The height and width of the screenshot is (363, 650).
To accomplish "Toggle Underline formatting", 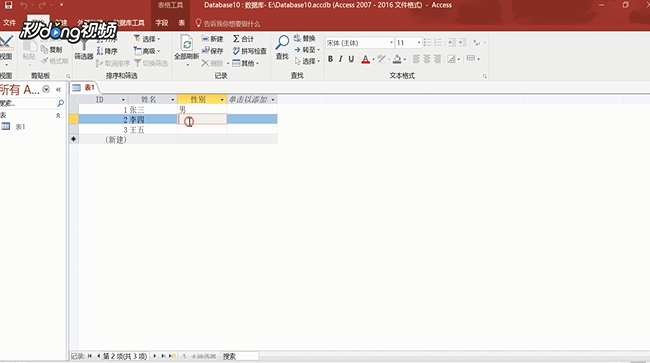I will point(351,59).
